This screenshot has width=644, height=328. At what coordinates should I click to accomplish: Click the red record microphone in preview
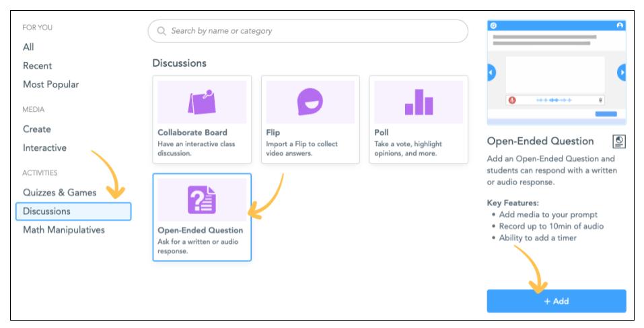click(512, 100)
